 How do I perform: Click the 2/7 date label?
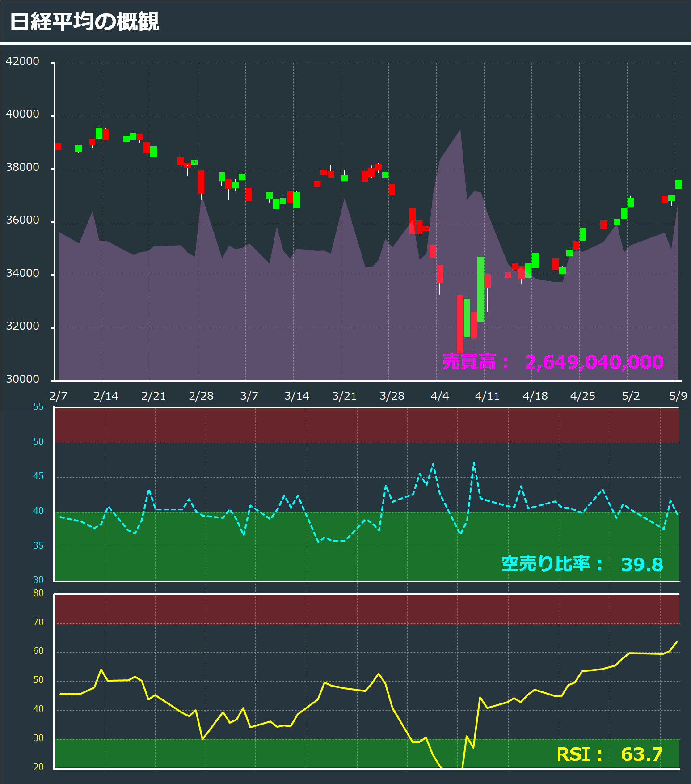tap(58, 396)
